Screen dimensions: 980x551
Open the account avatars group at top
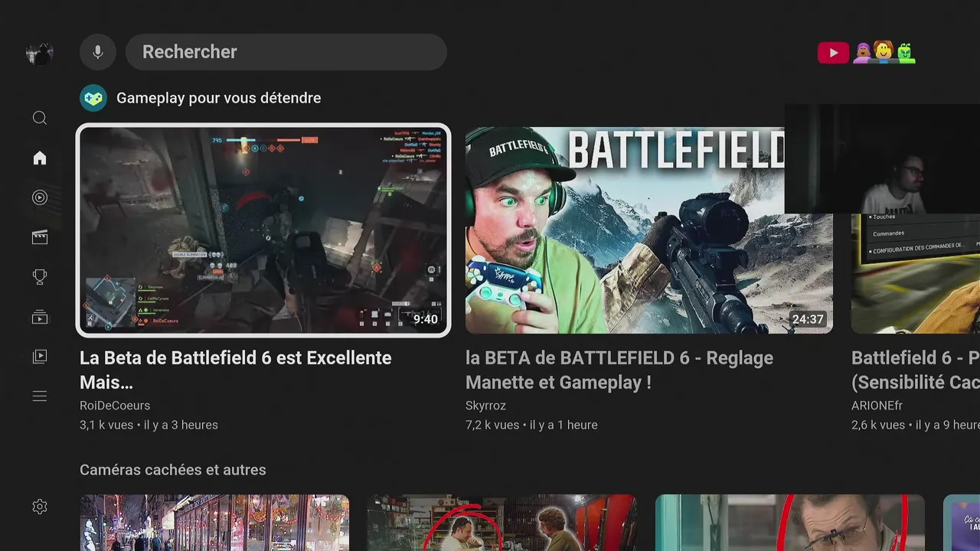[x=884, y=53]
